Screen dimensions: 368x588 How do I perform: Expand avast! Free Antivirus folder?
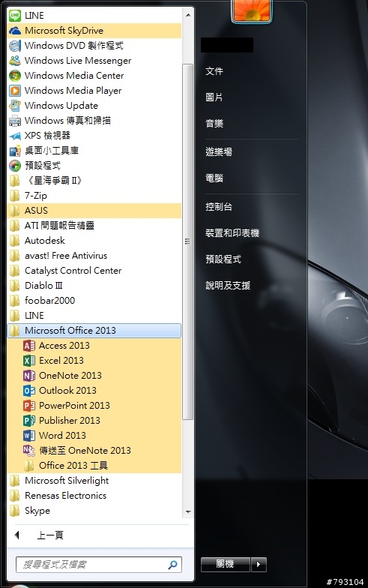[94, 255]
